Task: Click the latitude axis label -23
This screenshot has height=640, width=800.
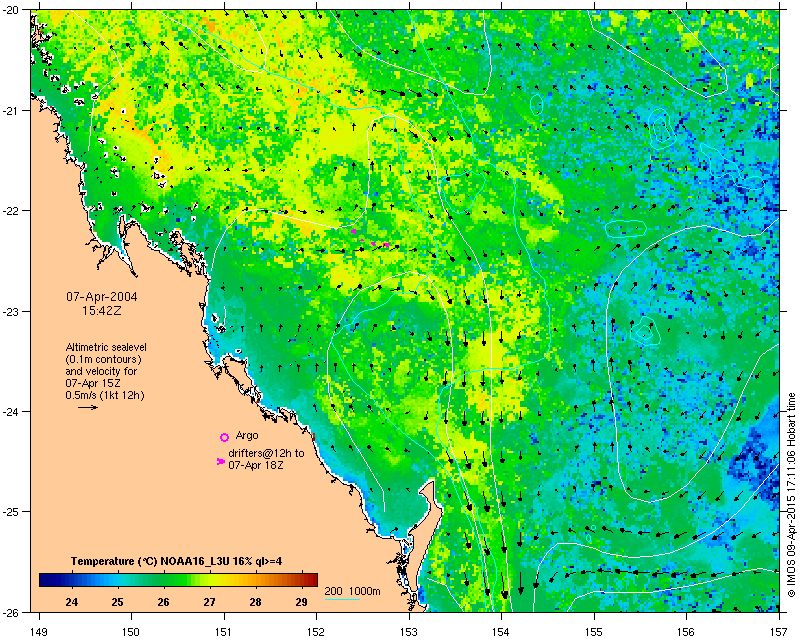Action: pyautogui.click(x=11, y=311)
